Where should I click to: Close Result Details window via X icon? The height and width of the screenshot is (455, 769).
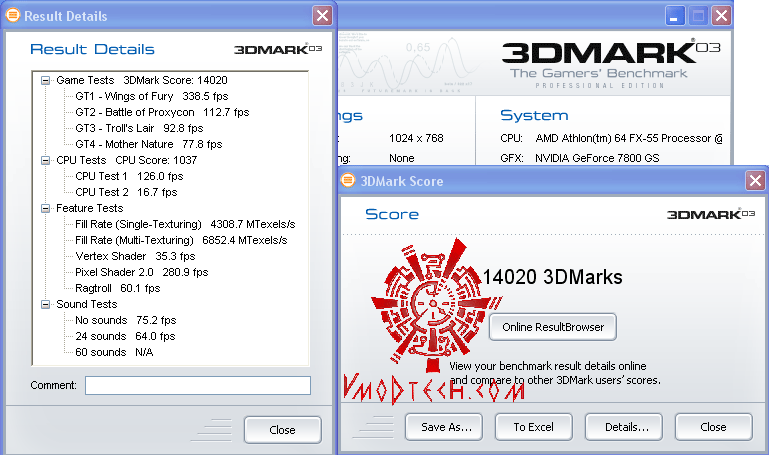pos(322,16)
